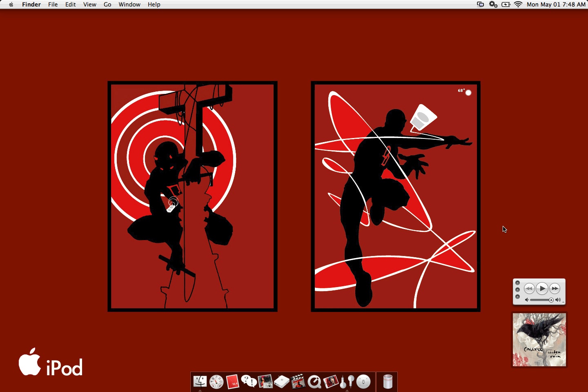588x392 pixels.
Task: Open iChat speech bubbles icon in Dock
Action: 249,381
